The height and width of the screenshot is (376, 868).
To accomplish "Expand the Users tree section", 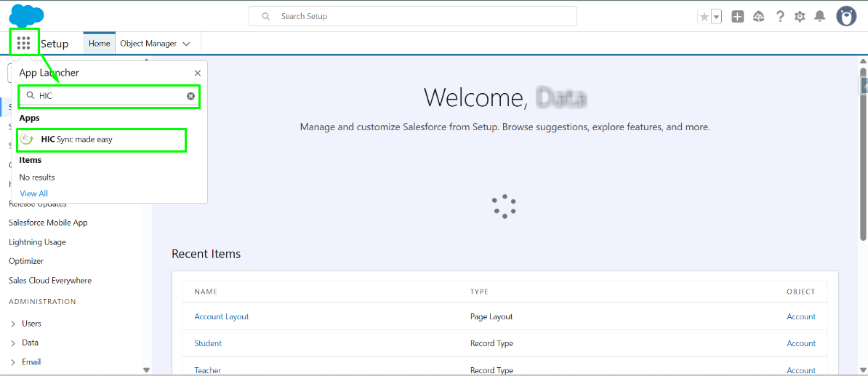I will [13, 324].
